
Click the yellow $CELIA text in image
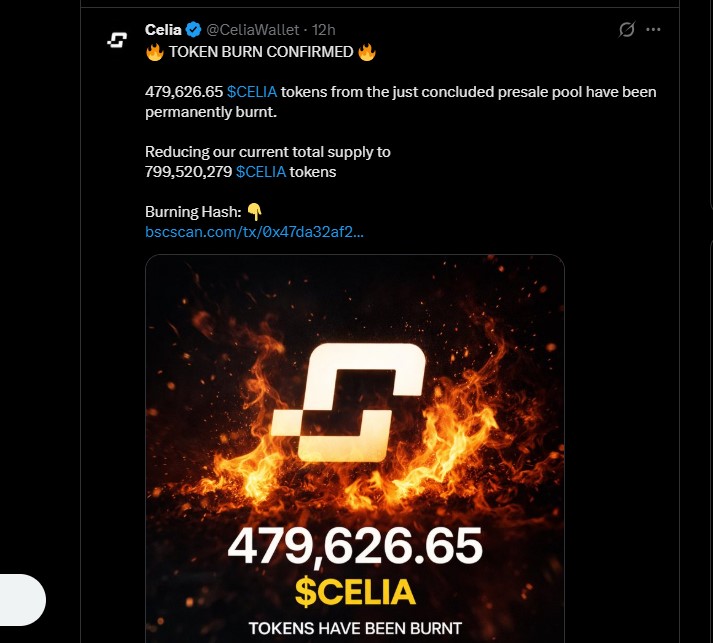tap(355, 591)
